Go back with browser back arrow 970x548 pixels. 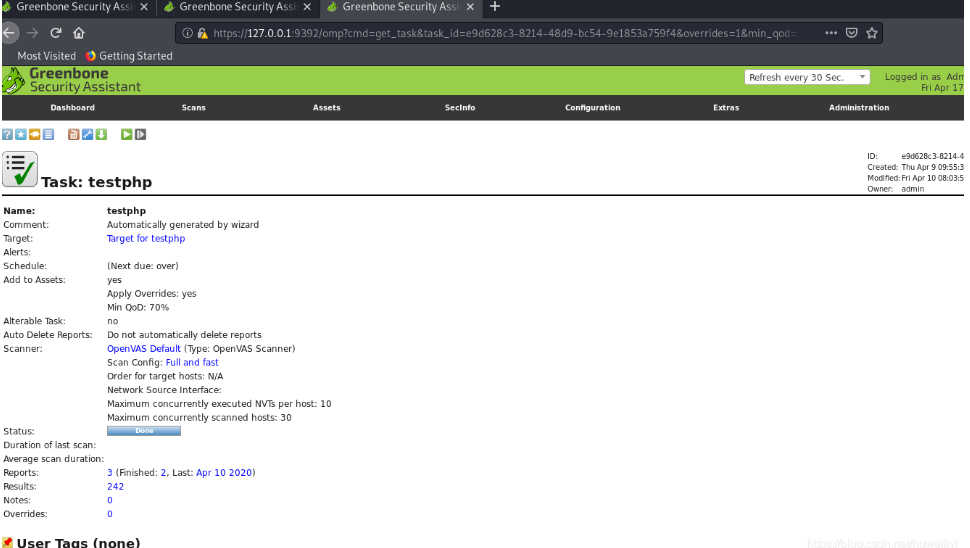(9, 33)
